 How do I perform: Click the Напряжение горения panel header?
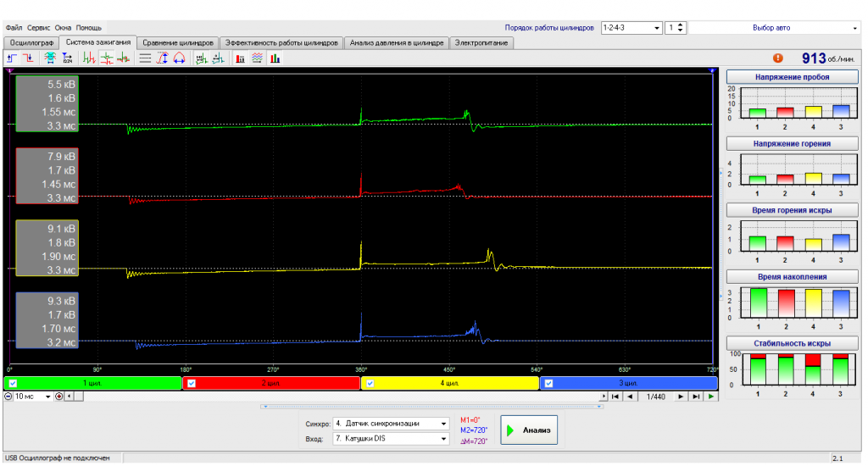pyautogui.click(x=792, y=143)
